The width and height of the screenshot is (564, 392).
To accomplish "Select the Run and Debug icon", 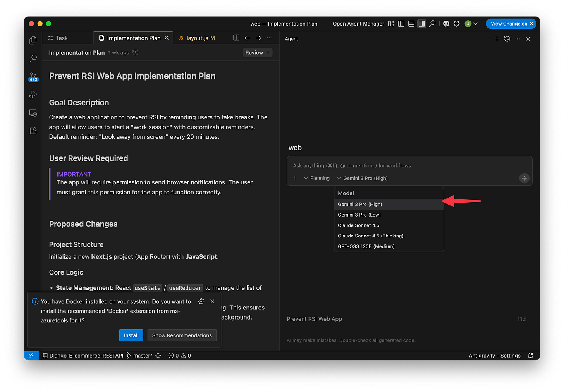I will (x=33, y=95).
